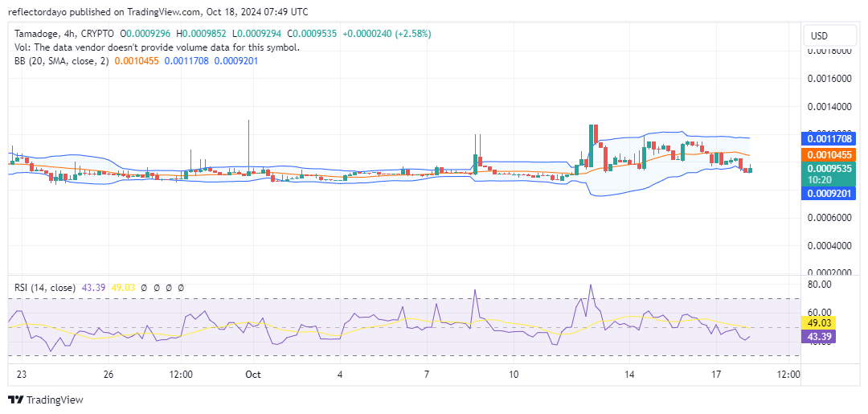Screen dimensions: 868x414
Task: Select the RSI (14, close) indicator label
Action: [x=46, y=288]
